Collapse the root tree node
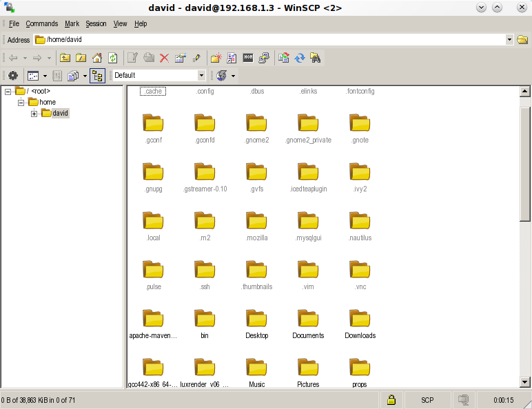The width and height of the screenshot is (532, 409). click(x=8, y=92)
